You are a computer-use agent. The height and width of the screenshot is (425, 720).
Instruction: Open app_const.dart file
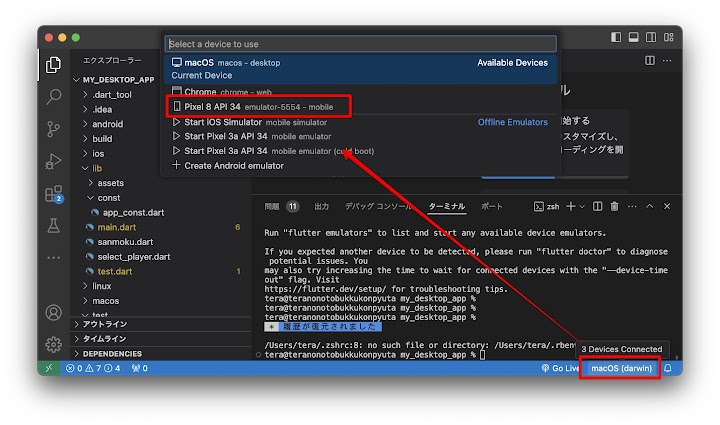[160, 212]
